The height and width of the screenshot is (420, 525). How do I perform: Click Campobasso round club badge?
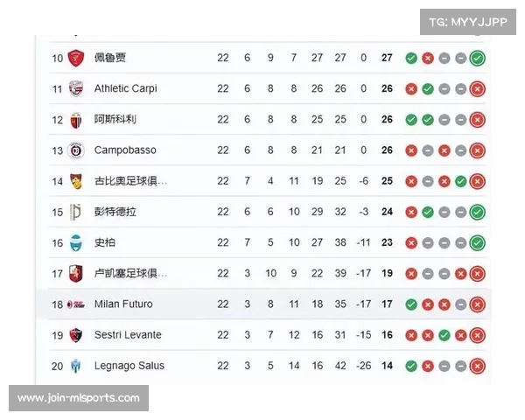coord(76,150)
